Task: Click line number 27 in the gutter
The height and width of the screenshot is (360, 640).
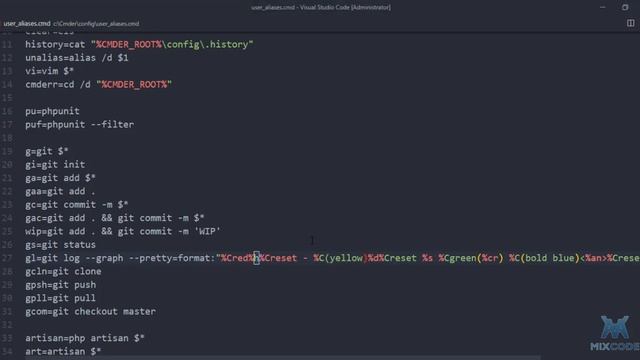Action: pyautogui.click(x=7, y=258)
